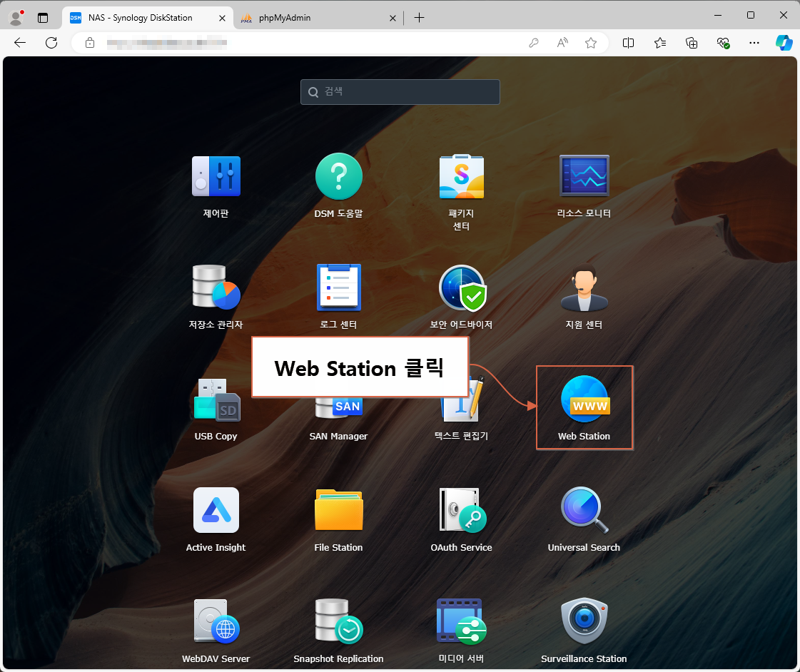Open saved passwords key icon
800x672 pixels.
tap(533, 43)
